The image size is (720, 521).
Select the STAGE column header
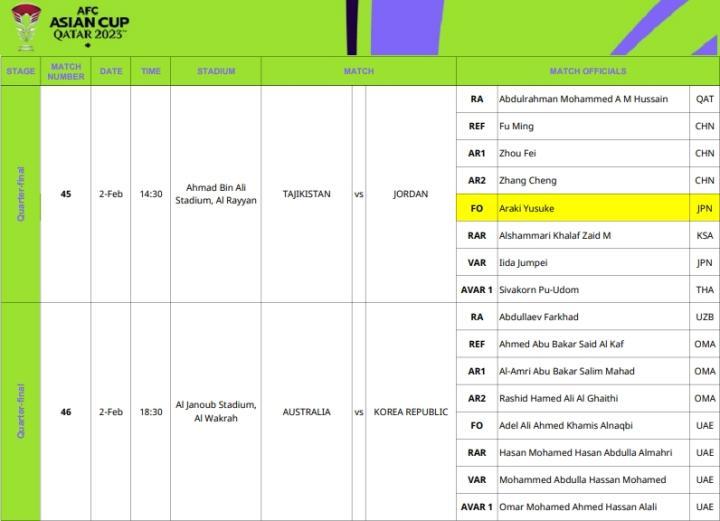pos(20,71)
